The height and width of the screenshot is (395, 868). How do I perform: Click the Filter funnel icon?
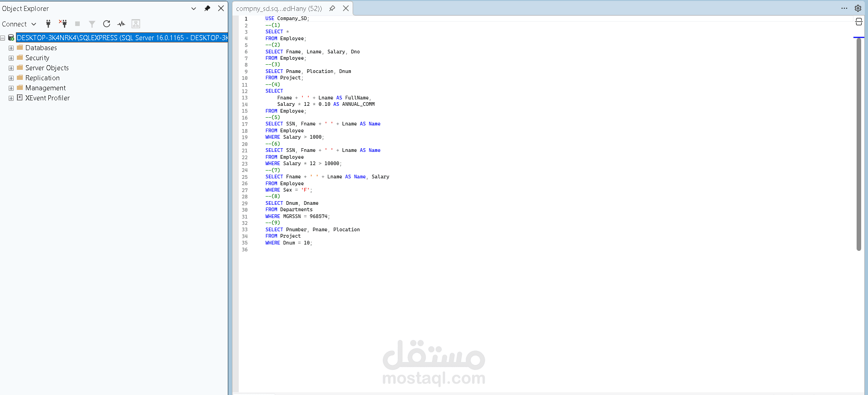pyautogui.click(x=92, y=24)
